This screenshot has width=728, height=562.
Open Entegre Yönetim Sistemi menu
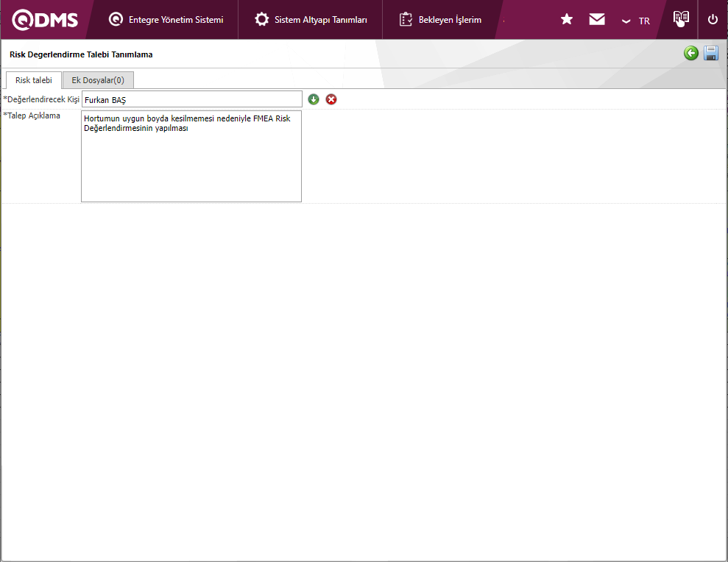click(x=166, y=19)
